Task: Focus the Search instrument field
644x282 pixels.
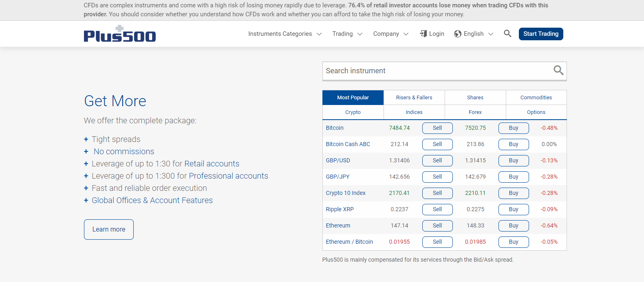Action: tap(436, 71)
